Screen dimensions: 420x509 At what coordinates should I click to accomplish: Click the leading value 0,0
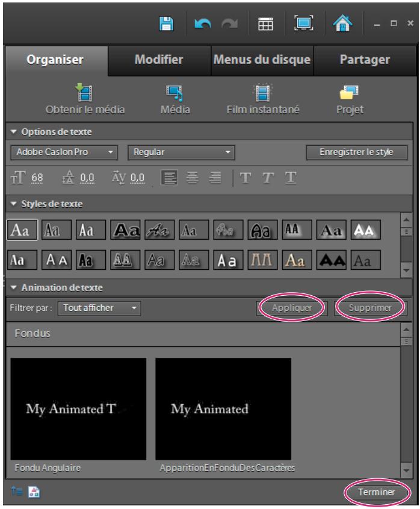(x=87, y=178)
